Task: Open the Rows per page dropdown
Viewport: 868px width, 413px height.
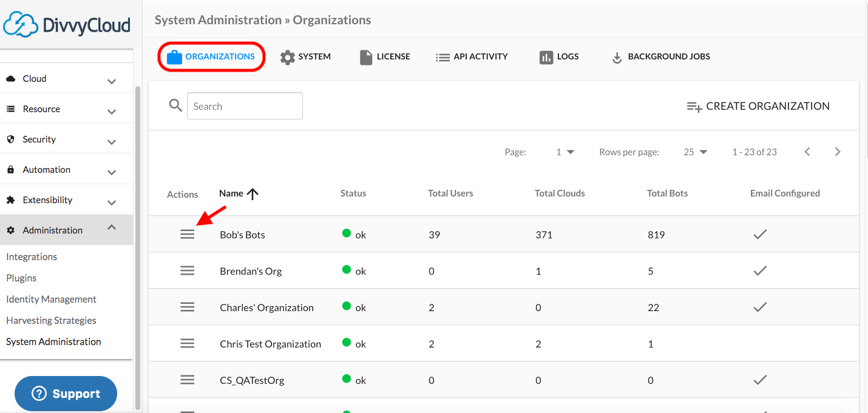Action: click(x=696, y=152)
